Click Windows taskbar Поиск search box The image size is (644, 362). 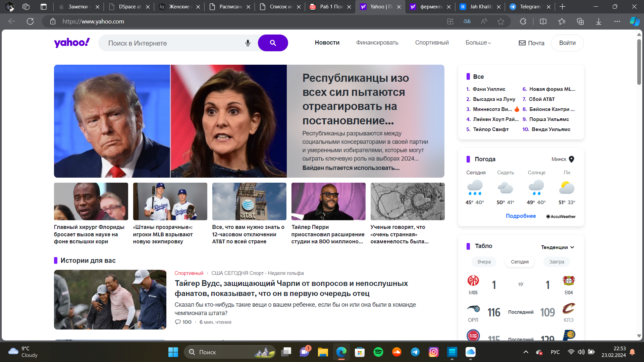229,352
